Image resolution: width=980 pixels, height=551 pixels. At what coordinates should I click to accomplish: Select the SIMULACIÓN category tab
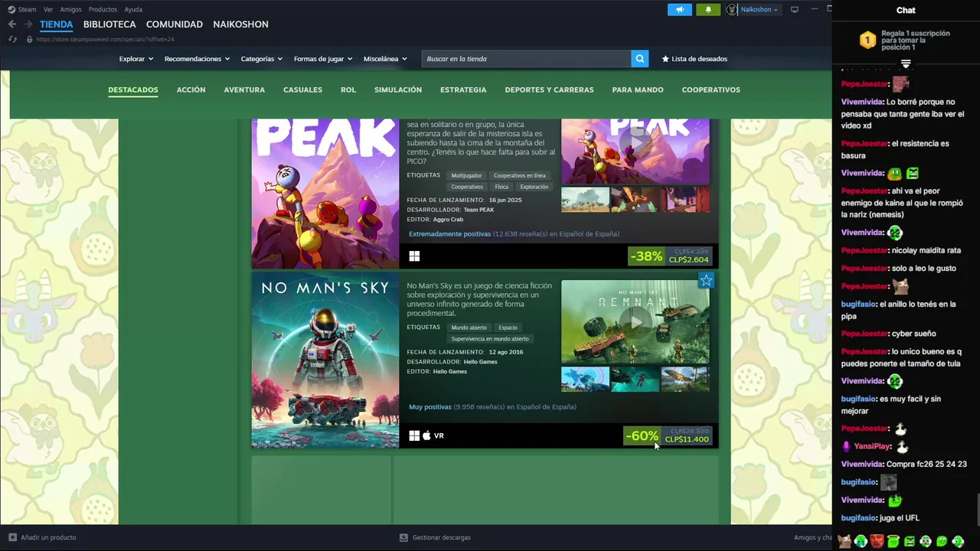398,90
